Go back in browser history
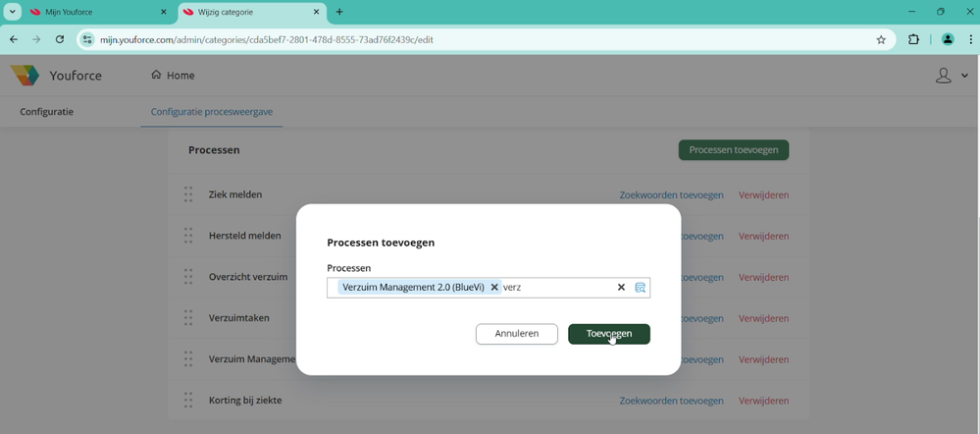This screenshot has height=434, width=980. tap(14, 39)
